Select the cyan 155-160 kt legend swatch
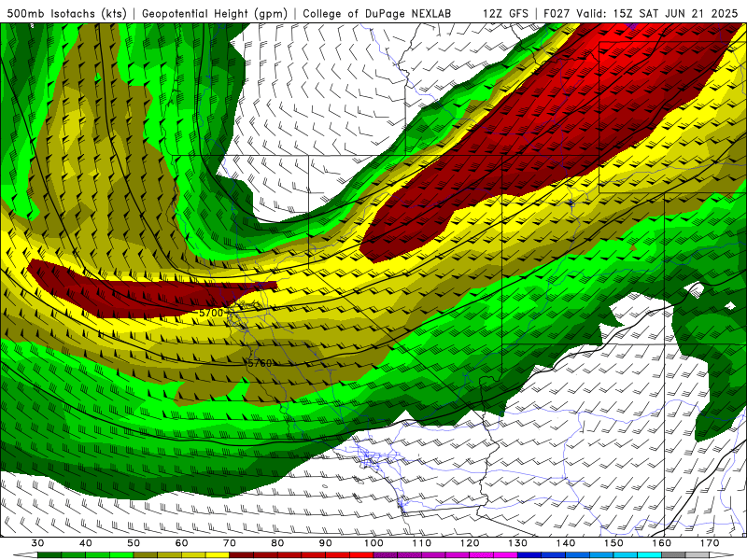 (x=649, y=554)
